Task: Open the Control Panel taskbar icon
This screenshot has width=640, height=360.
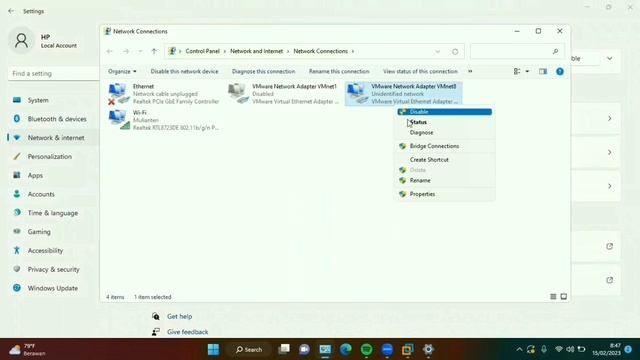Action: pyautogui.click(x=325, y=349)
